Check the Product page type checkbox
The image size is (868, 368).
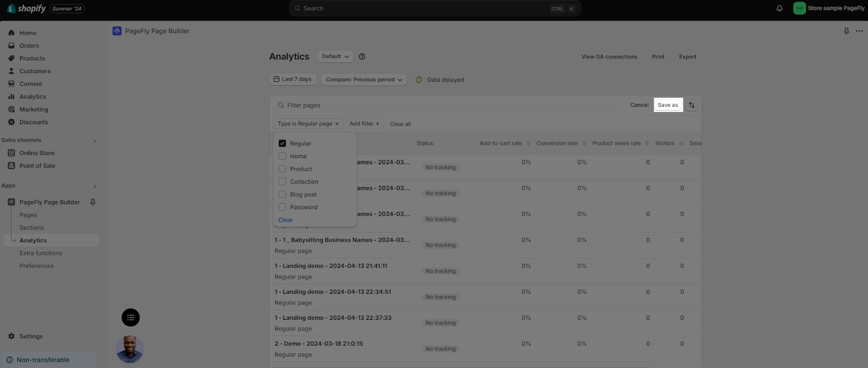282,169
